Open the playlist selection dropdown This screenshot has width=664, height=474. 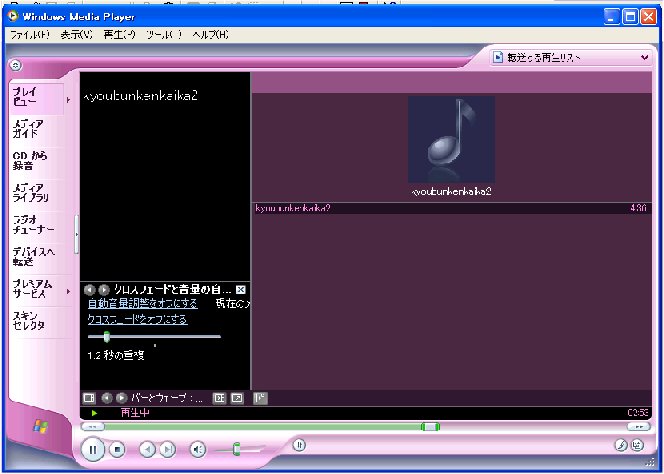point(570,57)
